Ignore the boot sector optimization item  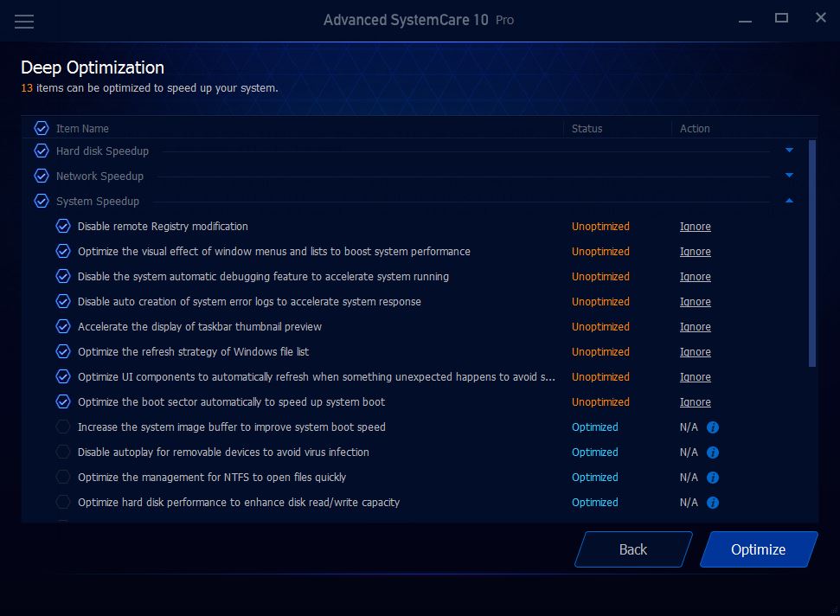click(696, 402)
